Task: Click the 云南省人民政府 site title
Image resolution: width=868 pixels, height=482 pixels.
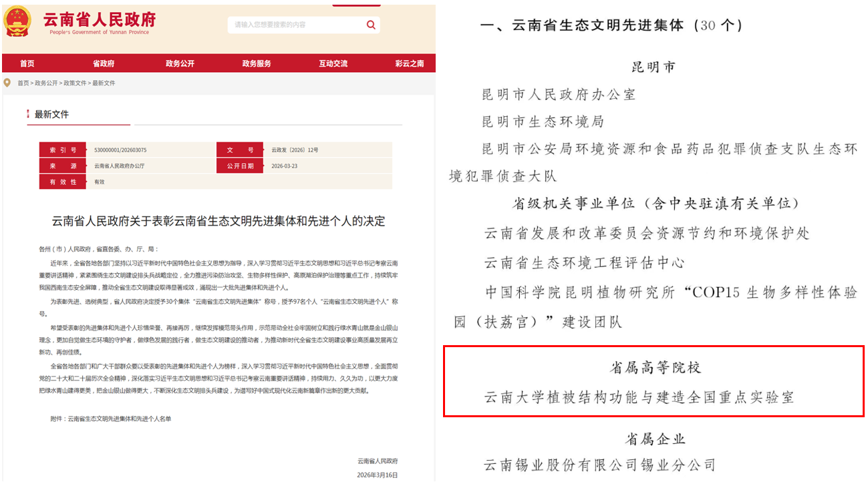Action: pos(99,19)
